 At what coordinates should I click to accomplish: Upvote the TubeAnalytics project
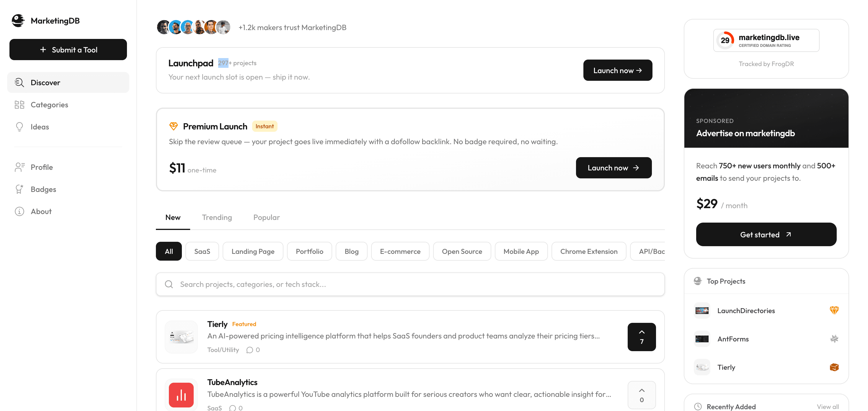pyautogui.click(x=641, y=395)
